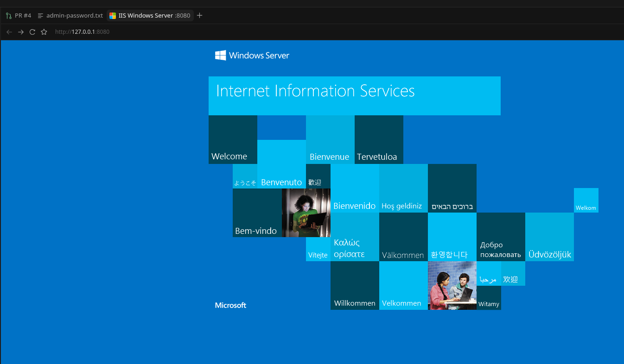The image size is (624, 364).
Task: Bookmark the page with the star icon
Action: 44,32
